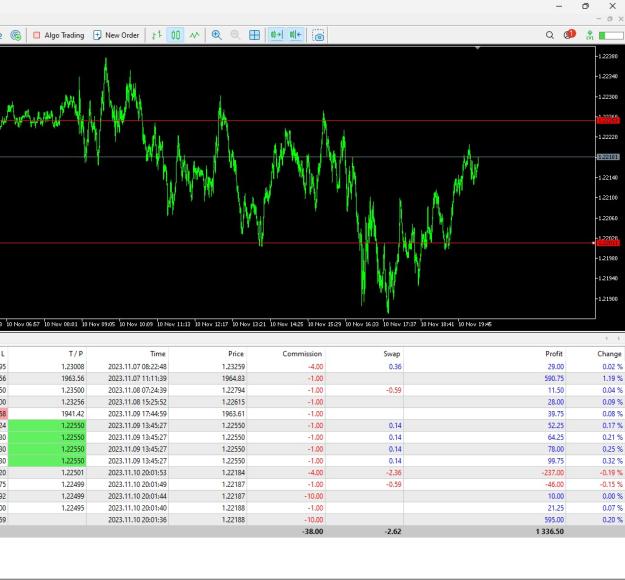The height and width of the screenshot is (580, 625).
Task: Click upper red horizontal line price label
Action: [608, 120]
